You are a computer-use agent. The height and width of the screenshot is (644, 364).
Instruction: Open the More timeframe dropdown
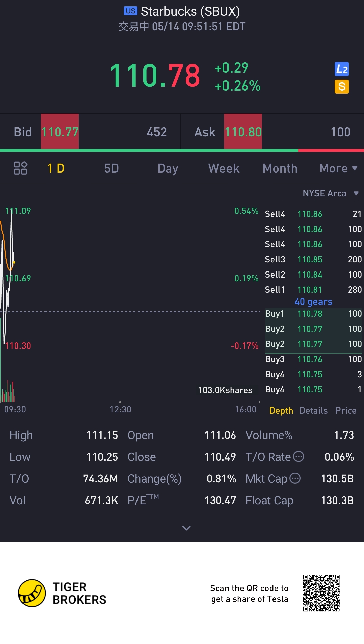coord(338,168)
